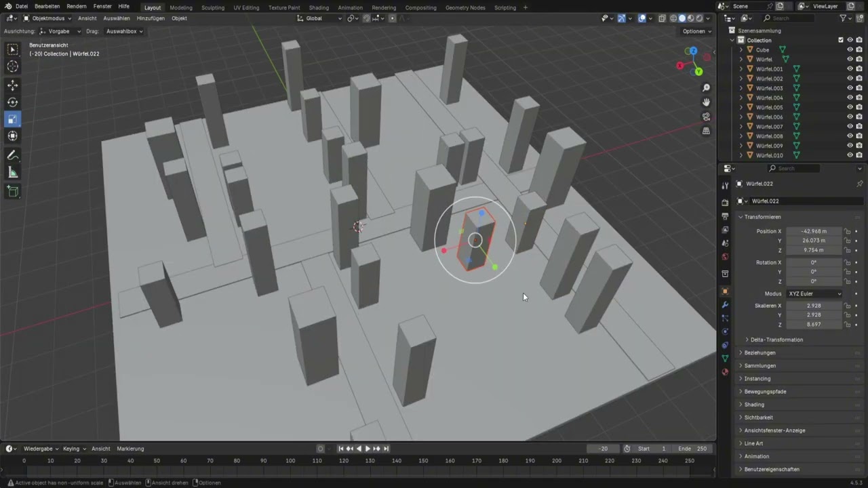The height and width of the screenshot is (488, 868).
Task: Activate the Rotate tool
Action: [x=12, y=102]
